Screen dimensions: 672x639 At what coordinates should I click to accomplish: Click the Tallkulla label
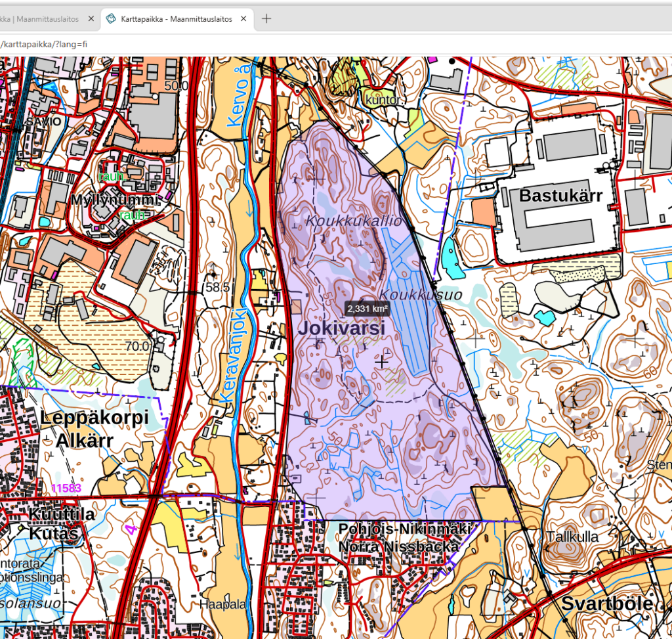tap(572, 537)
